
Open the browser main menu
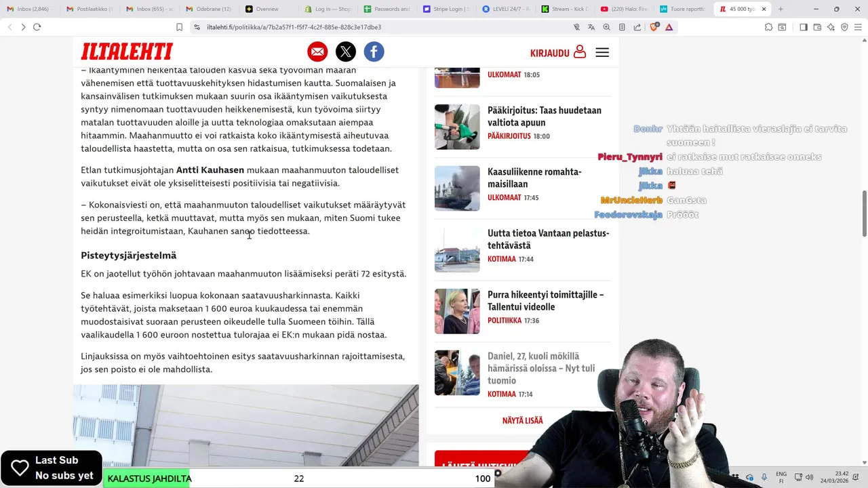click(858, 27)
